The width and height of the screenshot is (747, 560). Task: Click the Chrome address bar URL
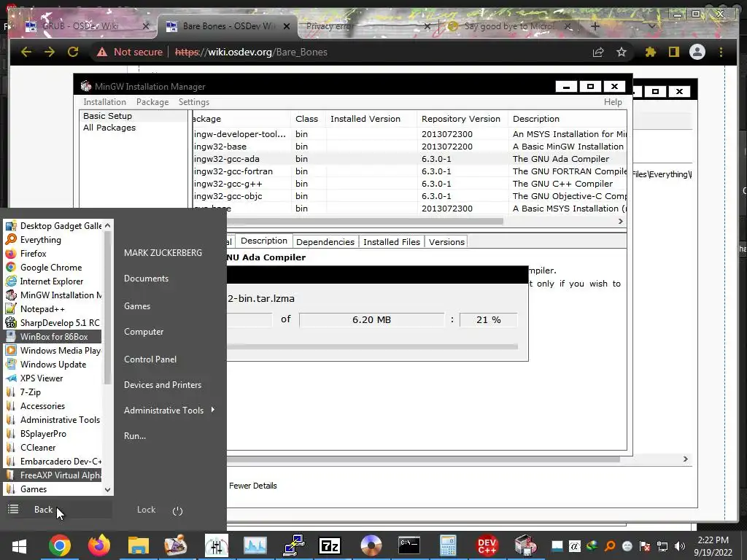click(x=251, y=52)
